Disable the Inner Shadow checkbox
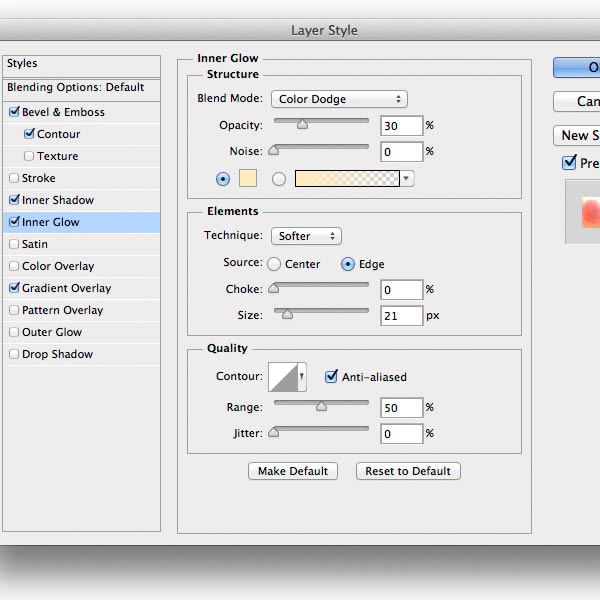Screen dimensions: 600x600 [13, 200]
